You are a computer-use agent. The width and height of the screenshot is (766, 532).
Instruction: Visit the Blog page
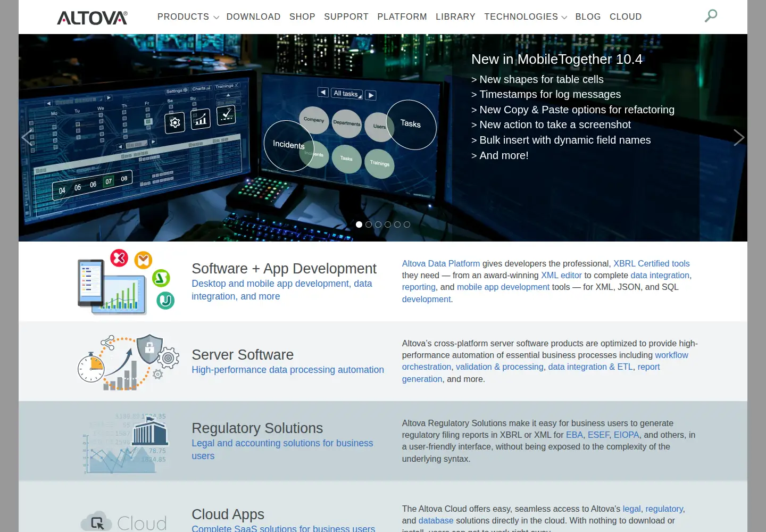588,17
